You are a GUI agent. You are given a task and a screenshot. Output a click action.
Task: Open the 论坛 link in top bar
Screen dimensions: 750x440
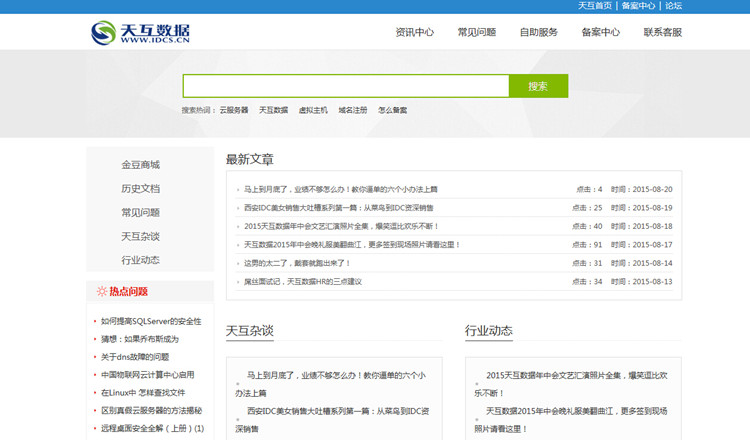pos(673,6)
